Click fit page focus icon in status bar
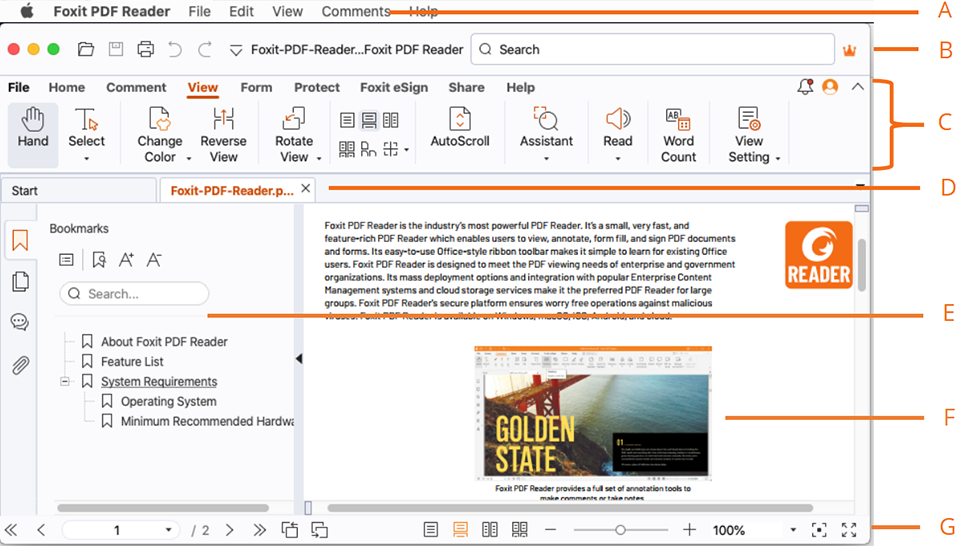960x546 pixels. tap(819, 530)
